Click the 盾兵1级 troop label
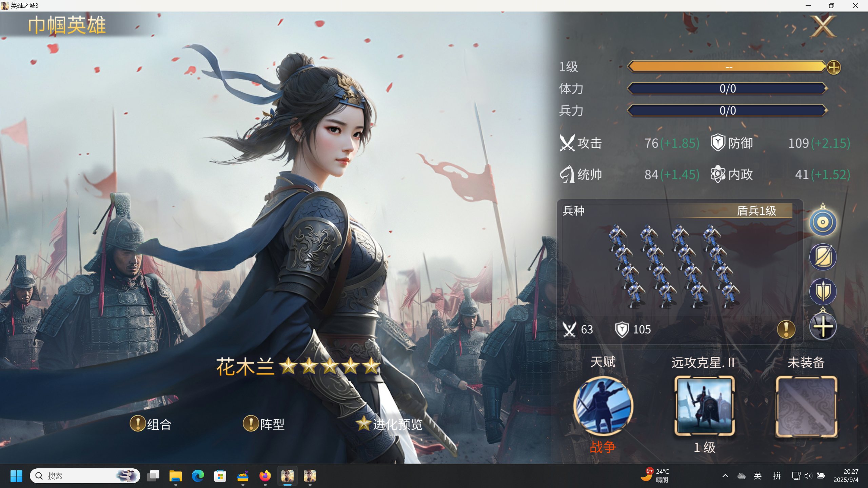The width and height of the screenshot is (868, 488). pos(756,211)
